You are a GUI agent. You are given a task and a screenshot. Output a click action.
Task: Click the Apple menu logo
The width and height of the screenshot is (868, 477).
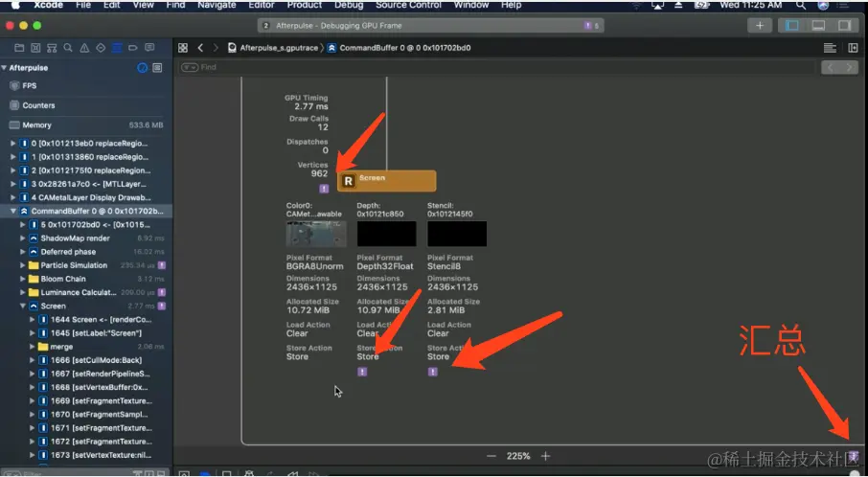coord(15,5)
